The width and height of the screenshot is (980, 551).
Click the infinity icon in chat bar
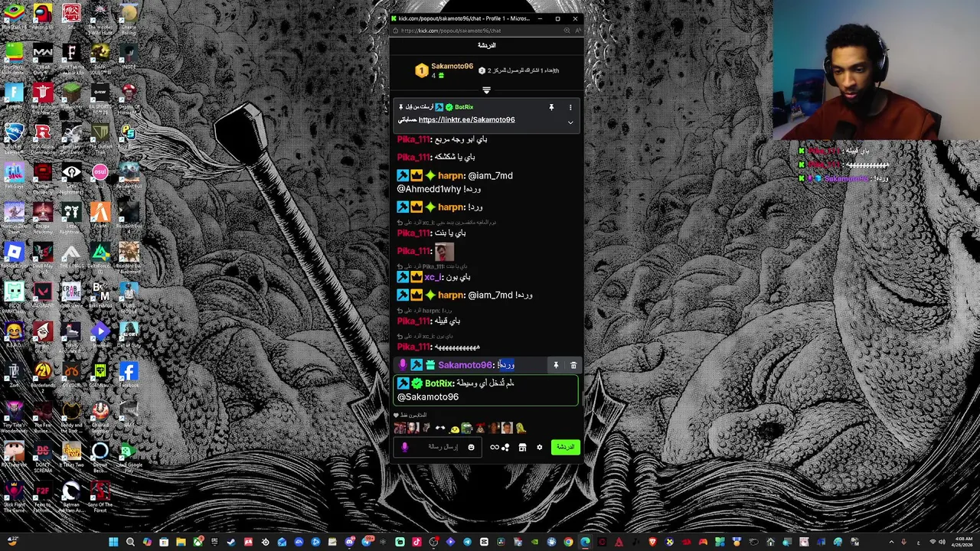495,447
